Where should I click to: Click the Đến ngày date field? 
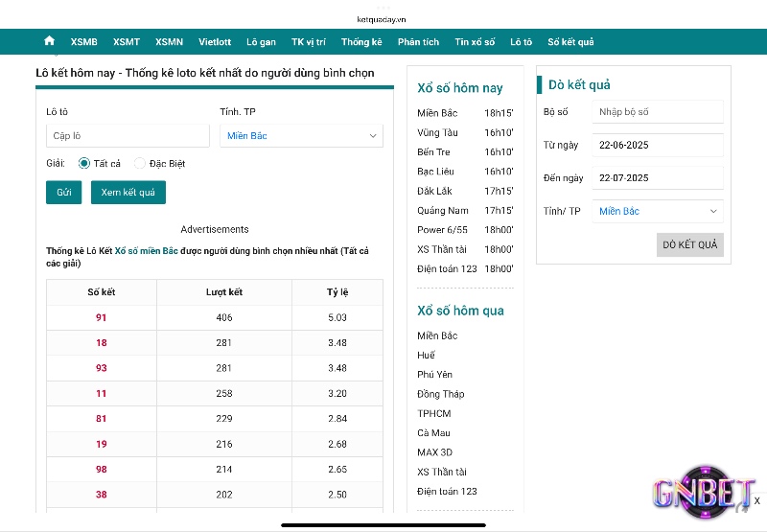[658, 178]
